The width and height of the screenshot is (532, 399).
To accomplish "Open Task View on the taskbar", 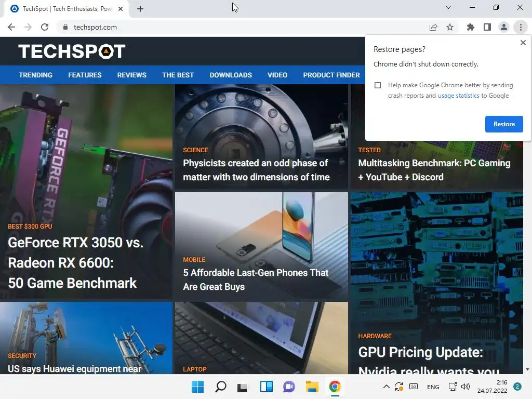I will point(242,387).
